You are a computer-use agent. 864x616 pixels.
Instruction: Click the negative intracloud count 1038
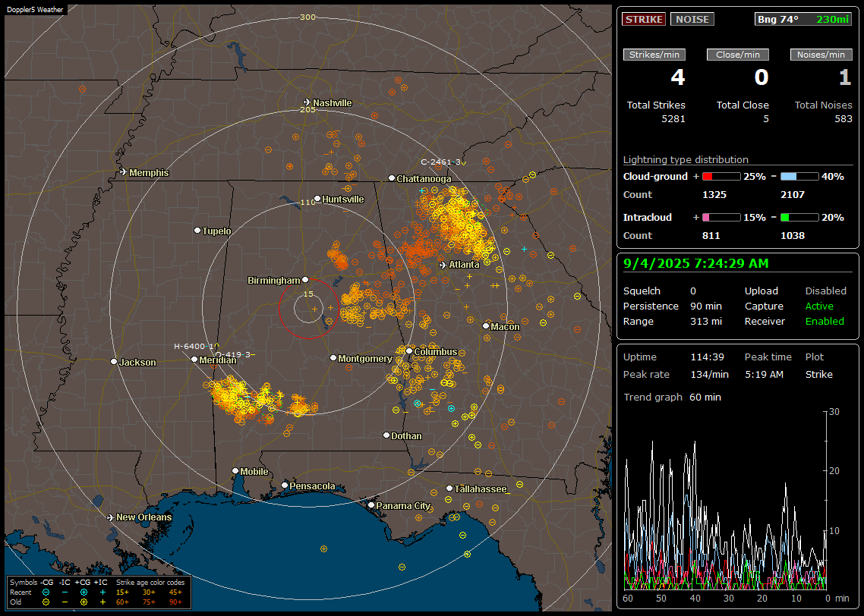coord(793,236)
